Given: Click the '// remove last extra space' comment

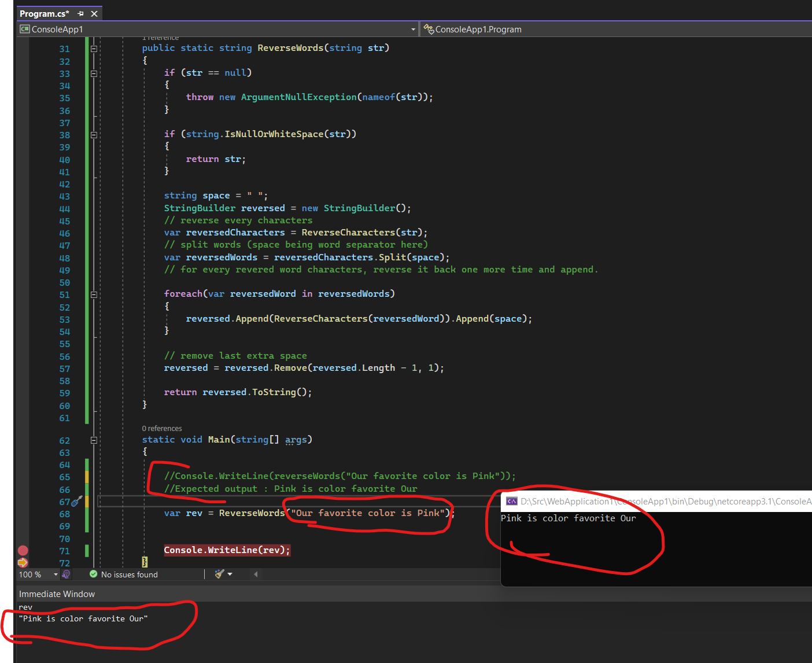Looking at the screenshot, I should tap(235, 356).
